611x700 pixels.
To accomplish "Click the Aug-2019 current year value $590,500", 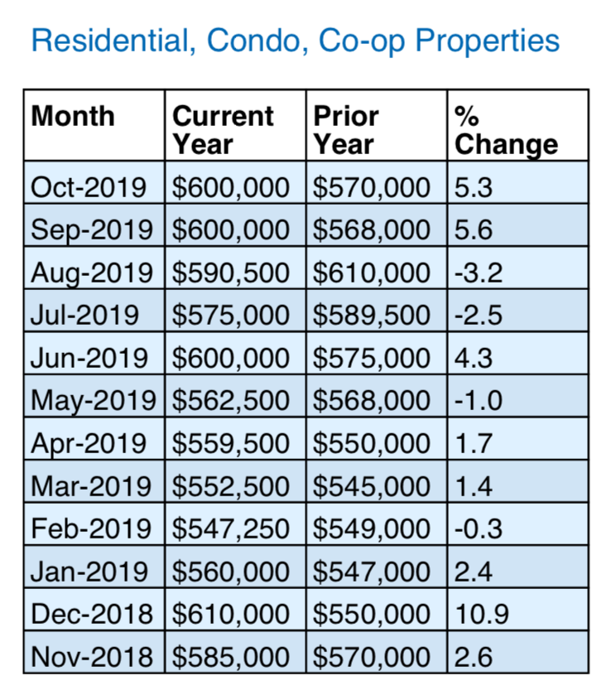I will click(232, 273).
